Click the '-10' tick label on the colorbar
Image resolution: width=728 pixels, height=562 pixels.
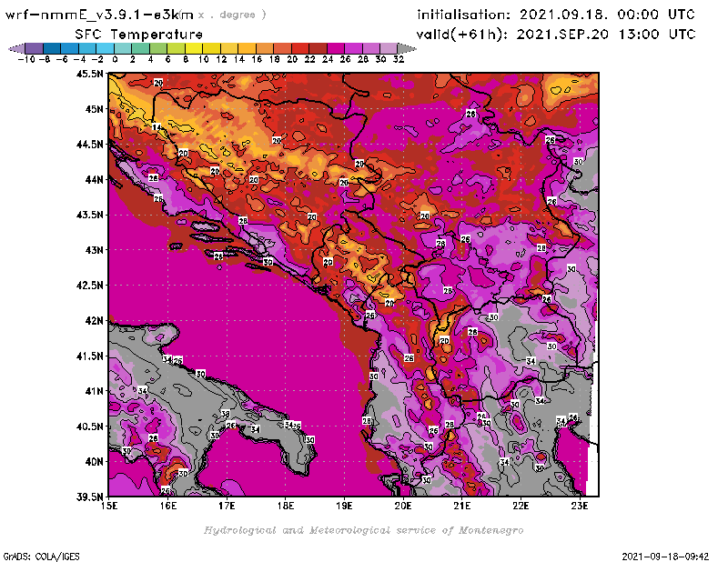26,59
